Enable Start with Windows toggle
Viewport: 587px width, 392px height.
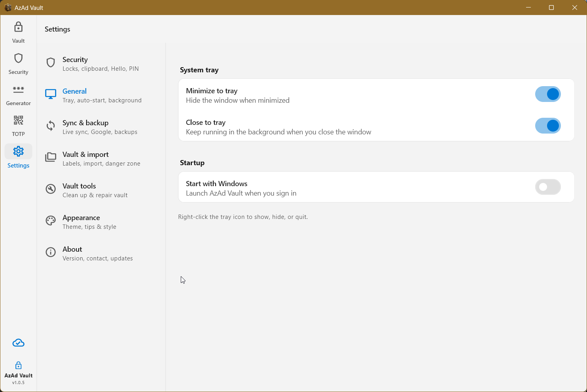click(548, 187)
